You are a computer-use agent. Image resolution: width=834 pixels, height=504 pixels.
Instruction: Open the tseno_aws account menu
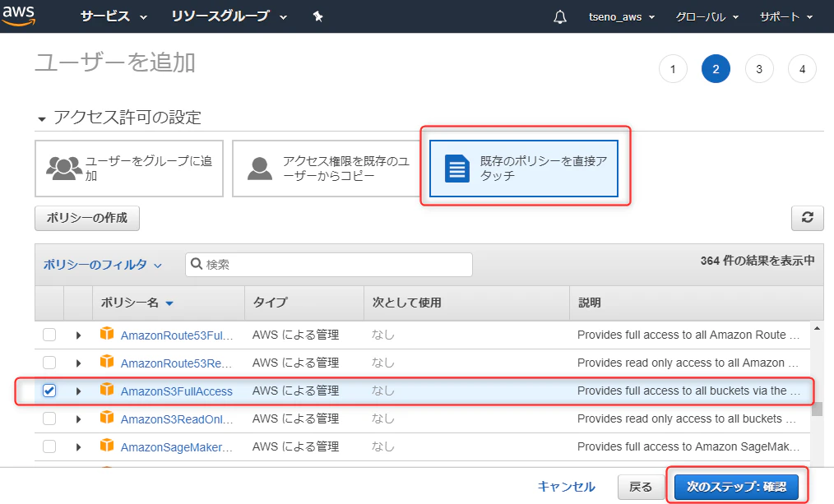621,17
